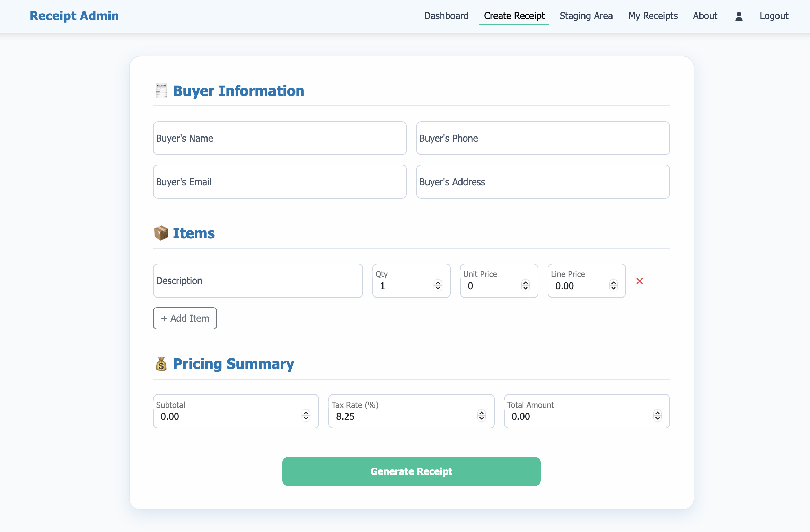Adjust the Unit Price stepper arrows

click(526, 285)
